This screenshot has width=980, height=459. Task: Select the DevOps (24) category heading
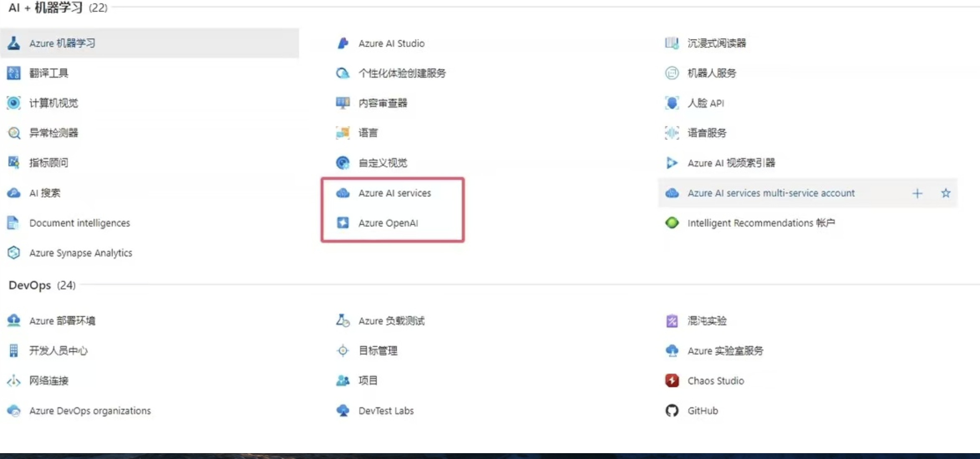pos(42,285)
